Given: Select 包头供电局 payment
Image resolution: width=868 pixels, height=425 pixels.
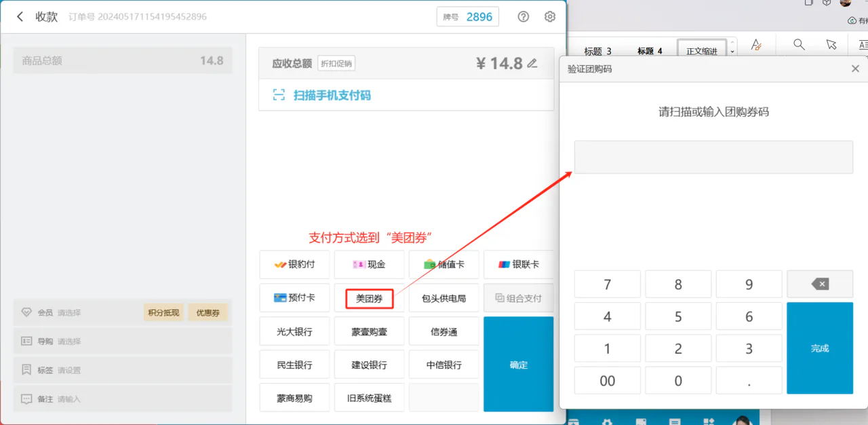Looking at the screenshot, I should coord(443,298).
